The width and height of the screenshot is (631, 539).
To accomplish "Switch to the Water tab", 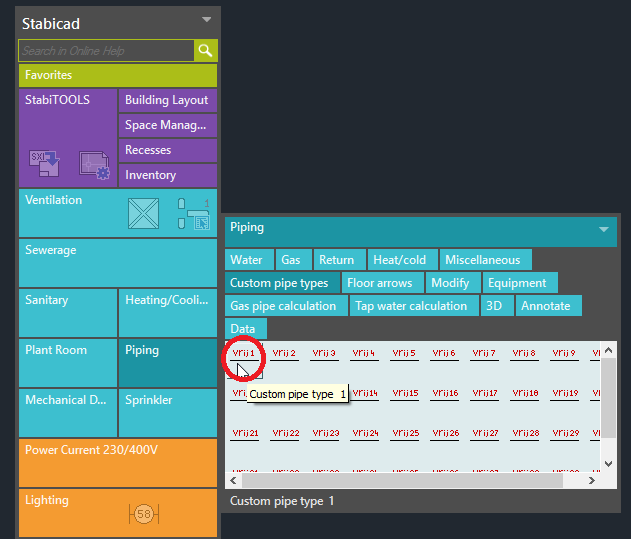I will tap(250, 260).
